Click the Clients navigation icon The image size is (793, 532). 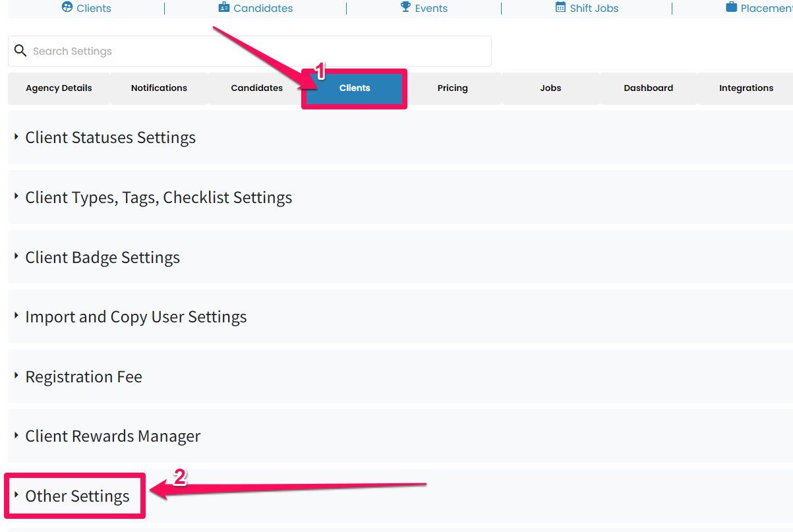coord(67,7)
